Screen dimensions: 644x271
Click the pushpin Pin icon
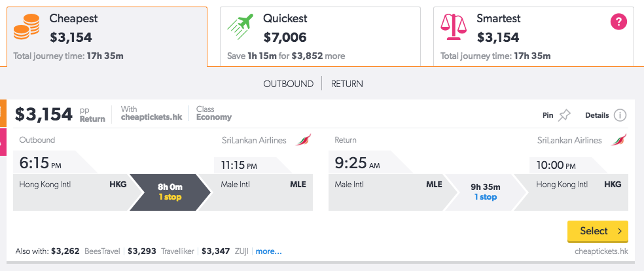(x=564, y=115)
